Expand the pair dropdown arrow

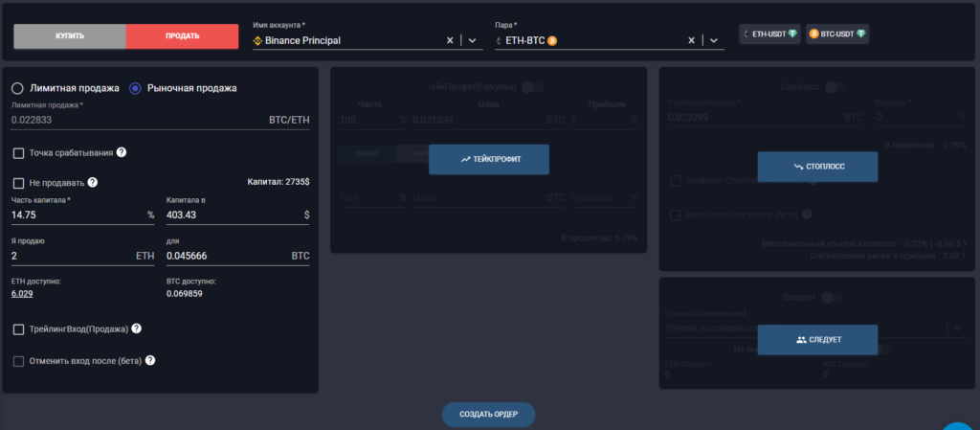coord(714,40)
